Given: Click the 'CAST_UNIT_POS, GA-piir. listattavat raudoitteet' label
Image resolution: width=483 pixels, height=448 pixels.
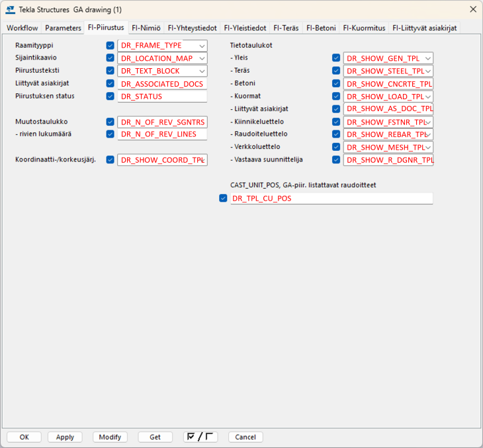Looking at the screenshot, I should click(x=303, y=185).
